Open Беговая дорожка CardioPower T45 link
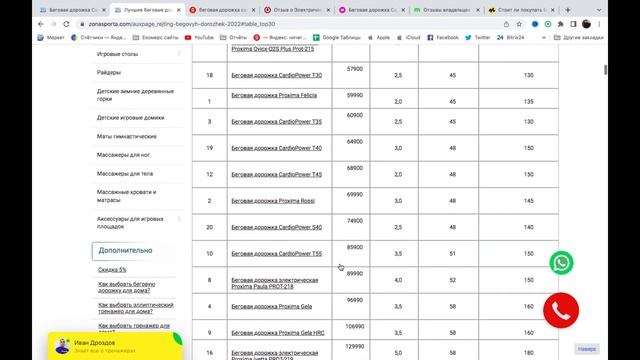 pyautogui.click(x=276, y=174)
